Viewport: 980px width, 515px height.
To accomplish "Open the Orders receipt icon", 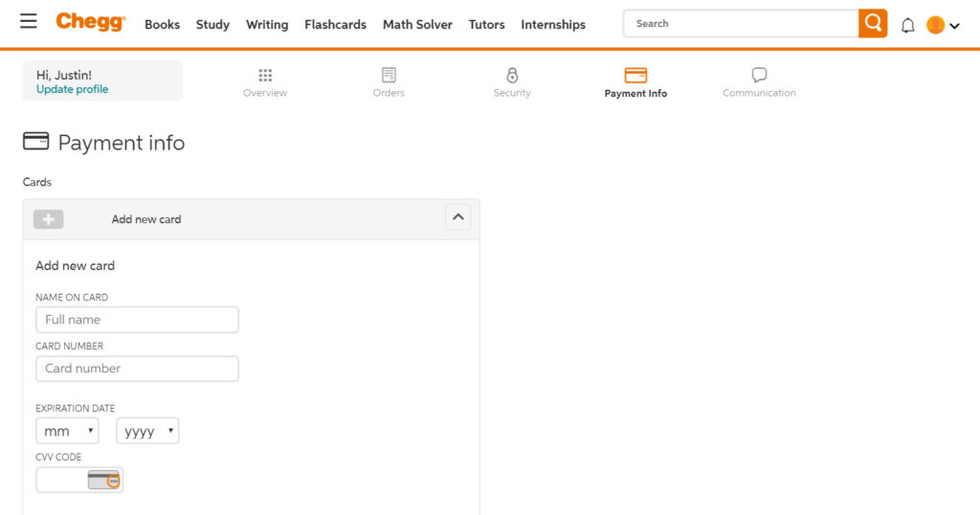I will pyautogui.click(x=389, y=76).
